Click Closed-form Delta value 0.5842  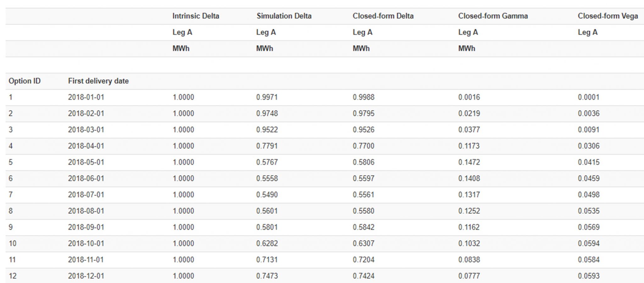tap(364, 227)
